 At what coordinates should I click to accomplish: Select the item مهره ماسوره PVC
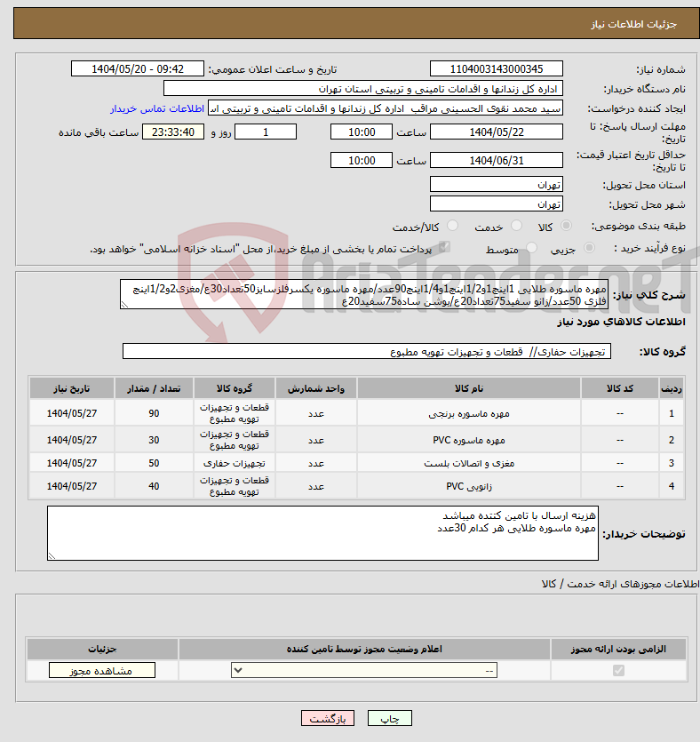click(x=469, y=440)
